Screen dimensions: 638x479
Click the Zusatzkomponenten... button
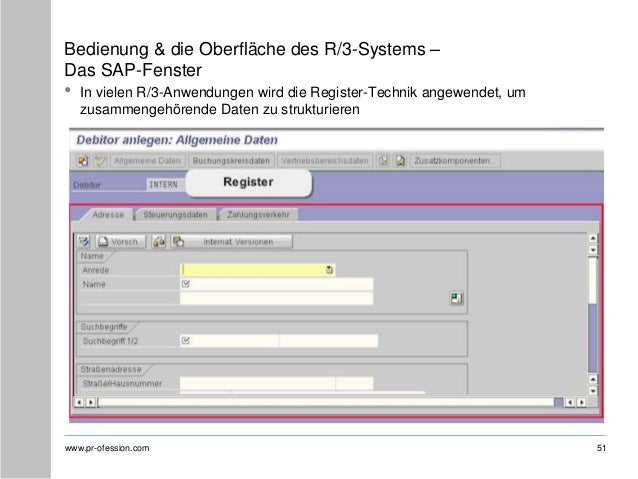pos(455,161)
